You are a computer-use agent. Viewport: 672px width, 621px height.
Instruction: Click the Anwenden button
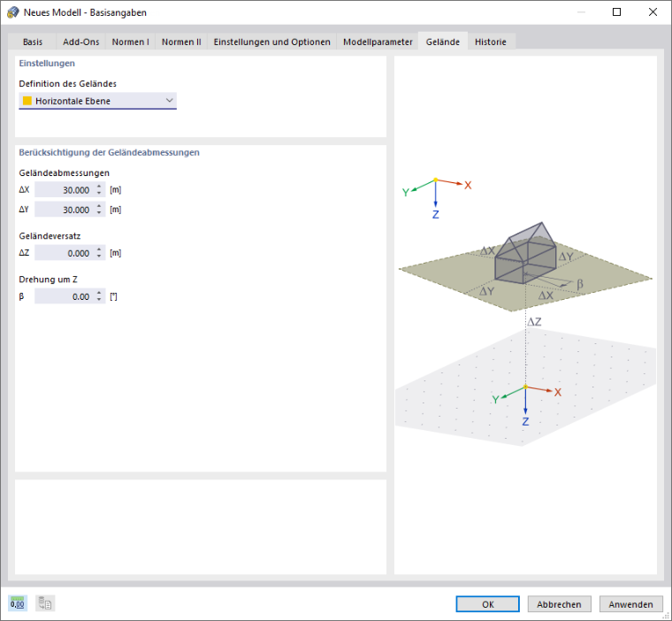[630, 604]
